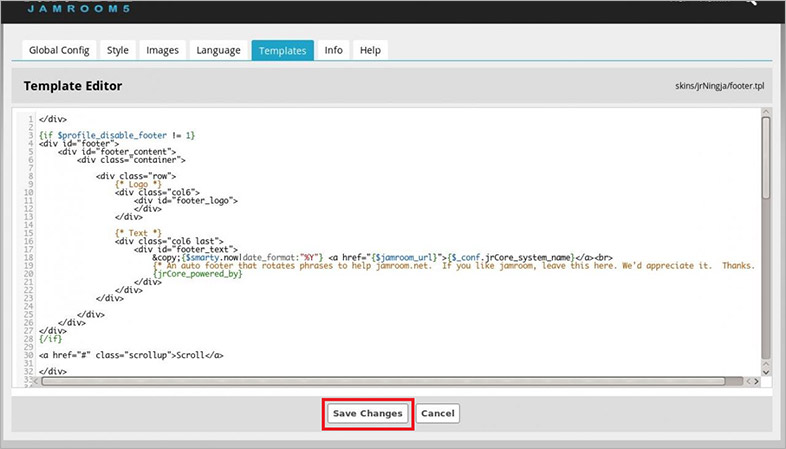Click the editor's horizontal scrollbar thumb
Screen dimensions: 786x449
coord(380,381)
